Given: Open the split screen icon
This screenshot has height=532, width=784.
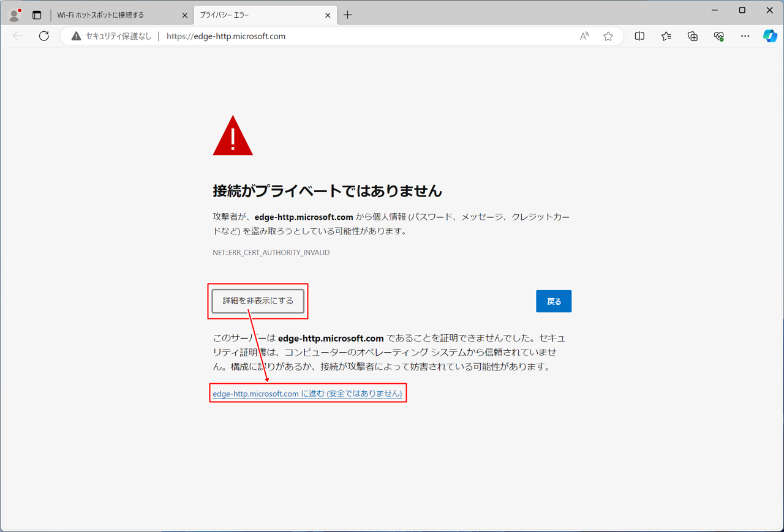Looking at the screenshot, I should click(639, 36).
